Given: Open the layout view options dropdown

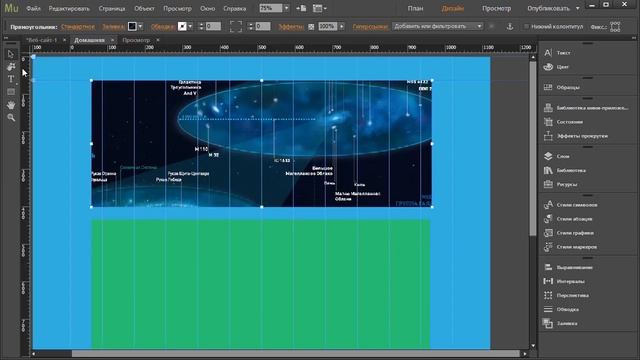Looking at the screenshot, I should pyautogui.click(x=319, y=8).
